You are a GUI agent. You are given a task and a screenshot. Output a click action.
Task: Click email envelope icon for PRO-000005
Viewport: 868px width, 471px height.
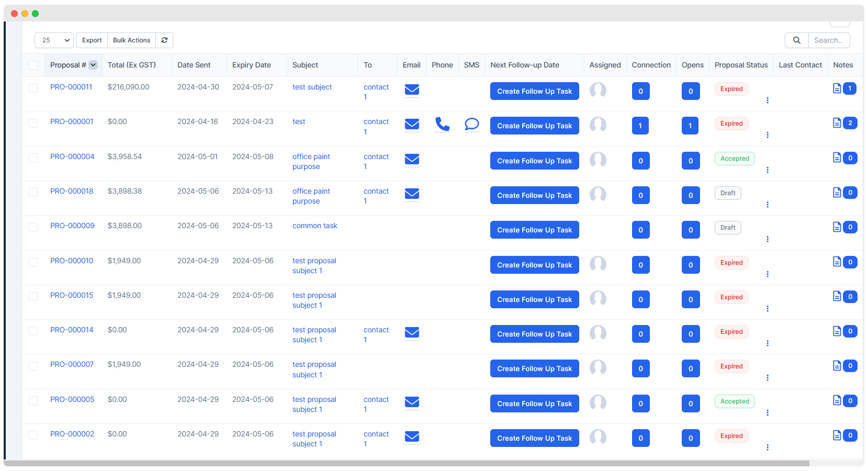(412, 402)
